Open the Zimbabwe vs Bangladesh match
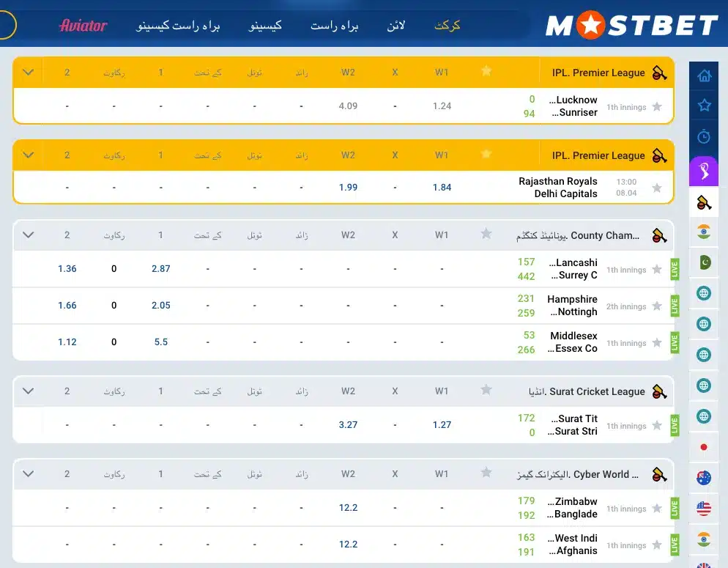Viewport: 728px width, 568px height. (572, 508)
